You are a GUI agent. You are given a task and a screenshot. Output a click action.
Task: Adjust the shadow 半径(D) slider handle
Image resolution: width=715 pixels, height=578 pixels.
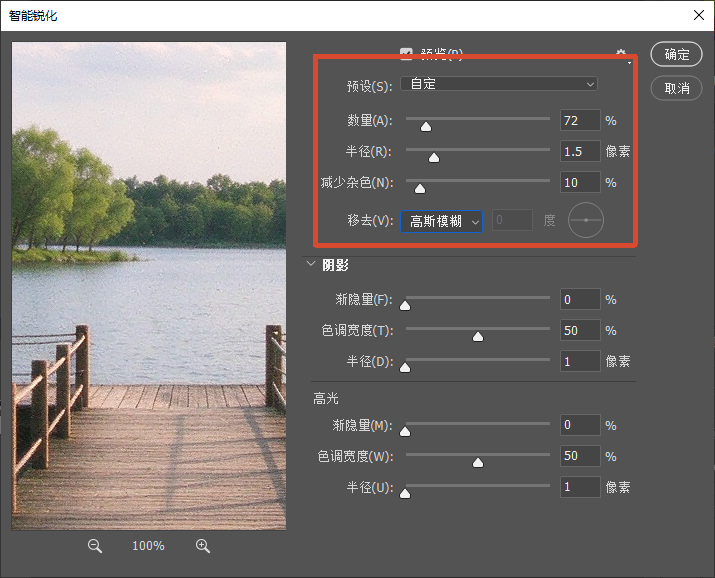click(x=405, y=367)
